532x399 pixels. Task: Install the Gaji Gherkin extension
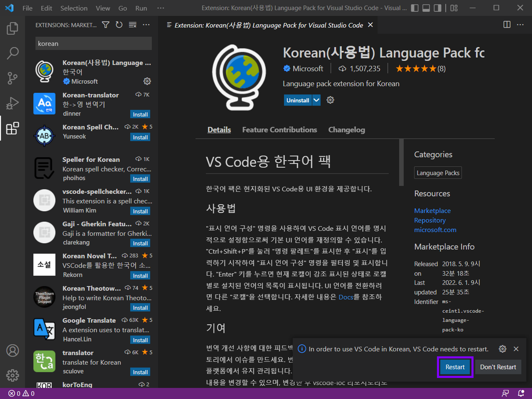click(140, 243)
